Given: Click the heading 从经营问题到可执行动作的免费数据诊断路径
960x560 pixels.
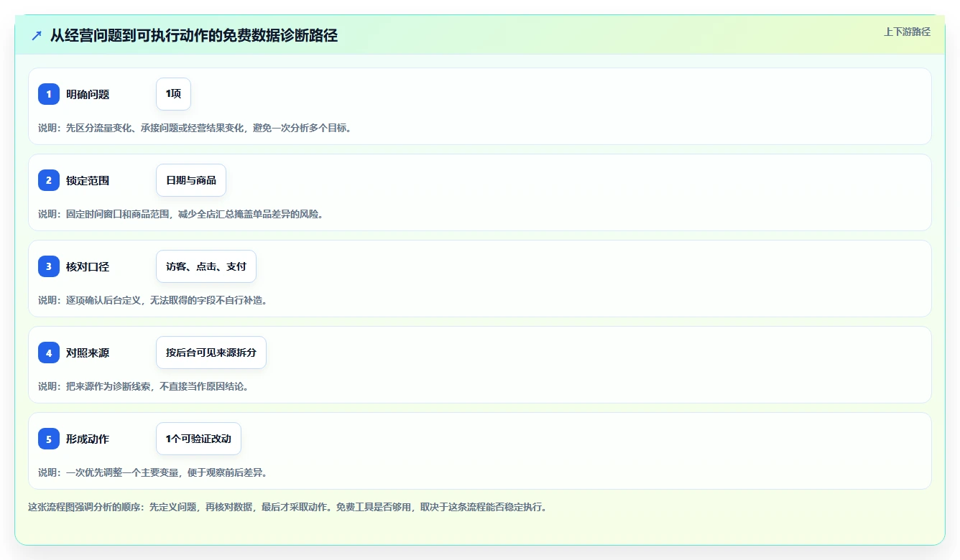Looking at the screenshot, I should coord(194,35).
